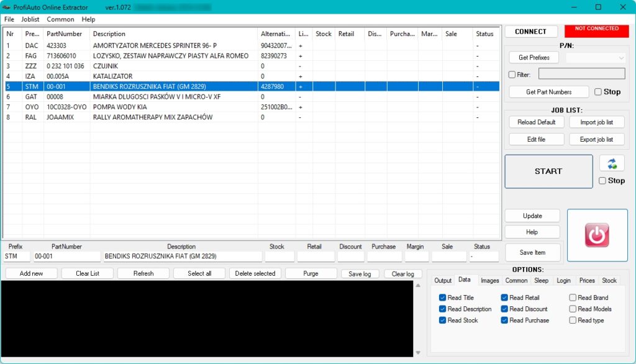Image resolution: width=636 pixels, height=364 pixels.
Task: Click the Description column header in the list
Action: click(x=174, y=34)
